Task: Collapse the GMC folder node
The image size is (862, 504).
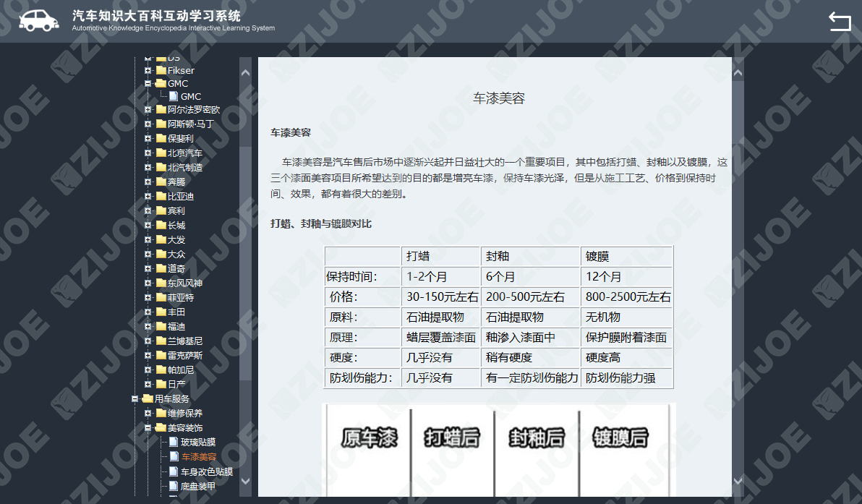Action: click(x=148, y=84)
